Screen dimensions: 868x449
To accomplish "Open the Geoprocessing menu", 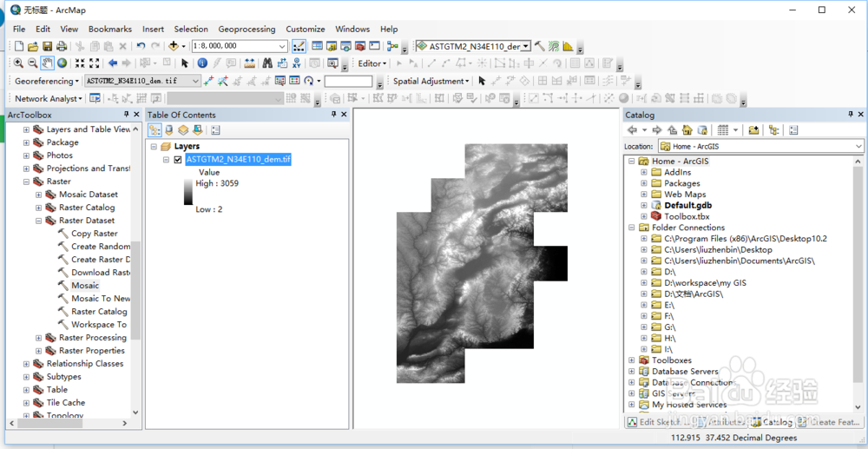I will (x=247, y=29).
